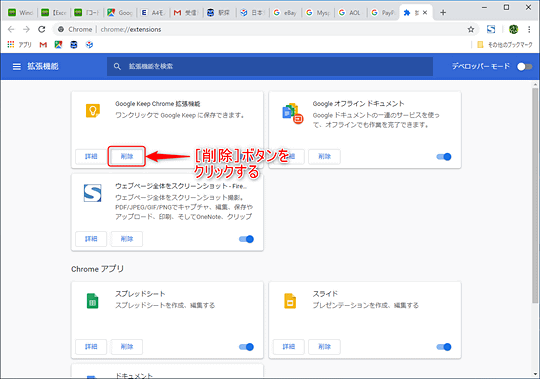Switch to the 駅探 tab
The height and width of the screenshot is (379, 540).
tap(219, 13)
